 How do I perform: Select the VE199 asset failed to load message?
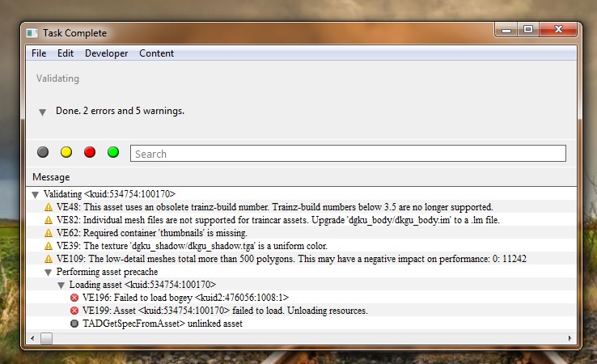pos(225,311)
